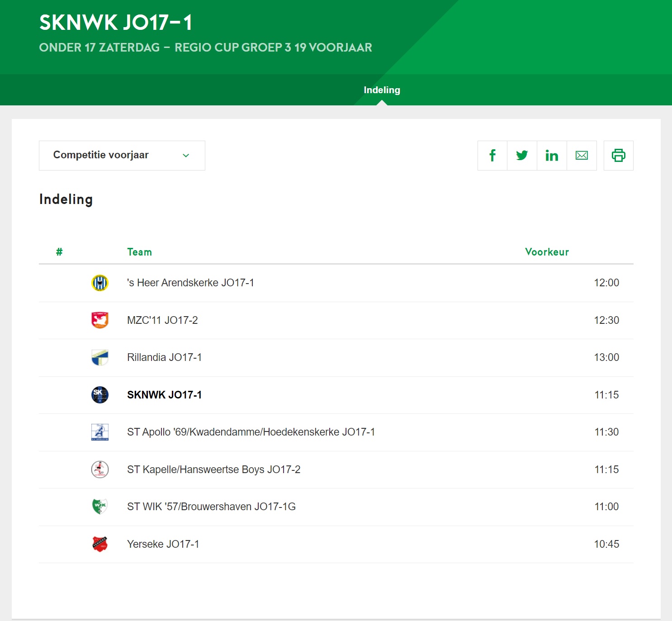The image size is (672, 621).
Task: Open ST Apollo '69/Kwadendamme/Hoedekenskerke JO17-1 team
Action: click(x=251, y=432)
